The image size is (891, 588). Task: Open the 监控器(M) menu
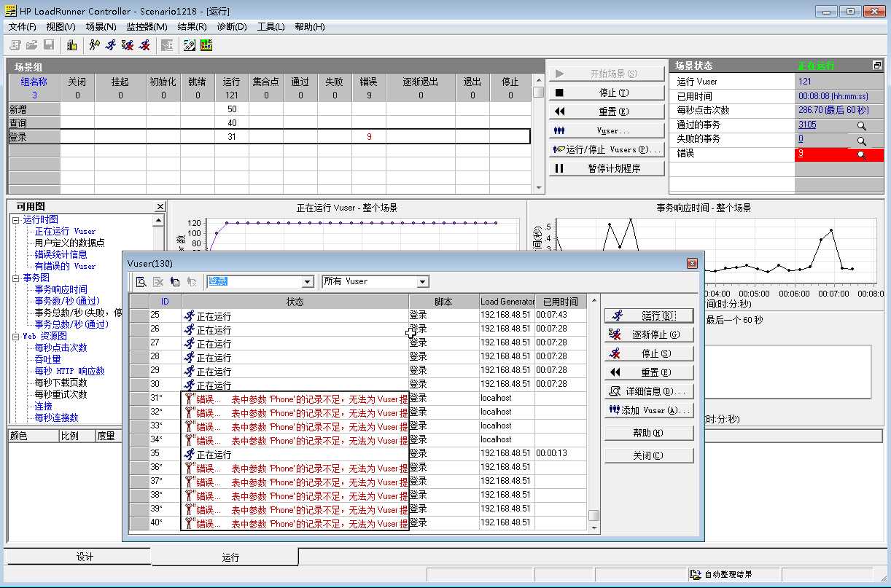(x=147, y=27)
